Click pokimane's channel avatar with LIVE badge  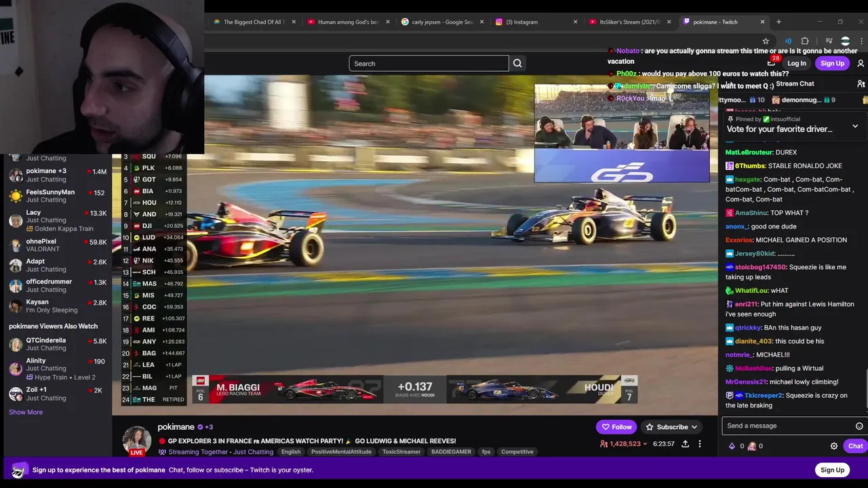point(136,441)
